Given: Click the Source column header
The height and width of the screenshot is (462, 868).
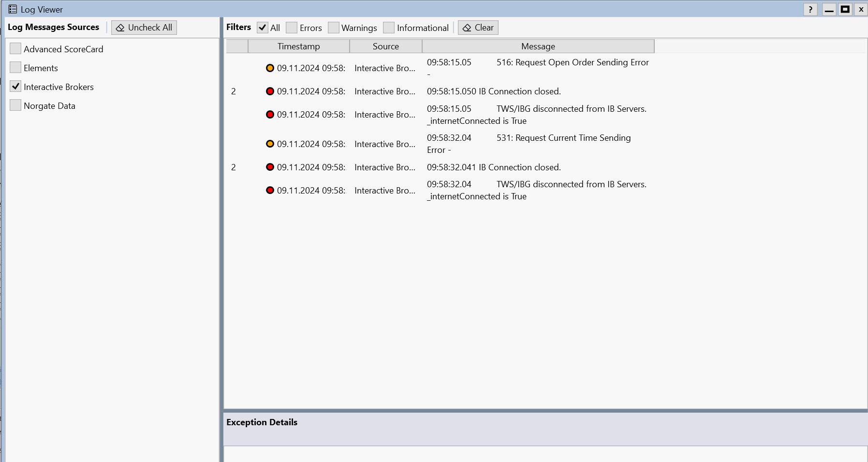Looking at the screenshot, I should [x=385, y=46].
